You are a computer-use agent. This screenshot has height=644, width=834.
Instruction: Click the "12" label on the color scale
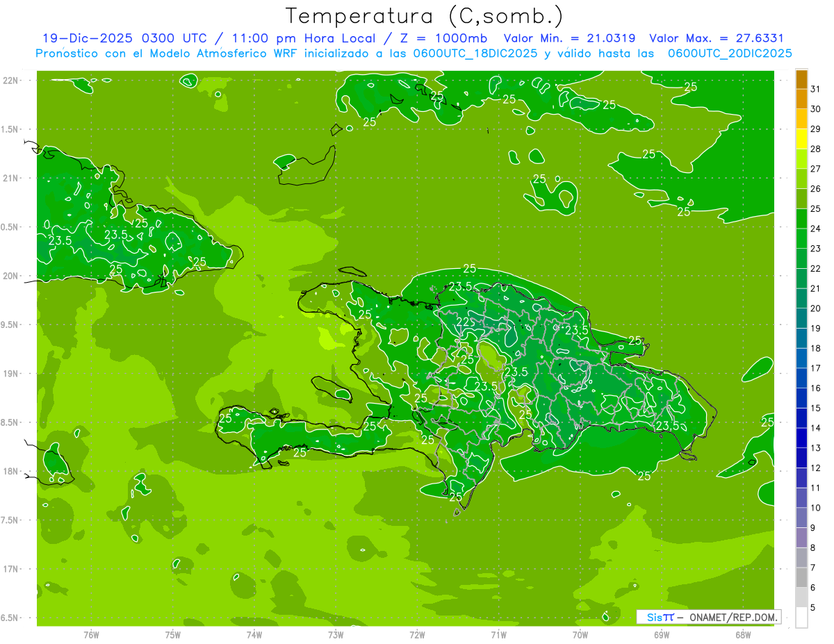click(x=816, y=468)
